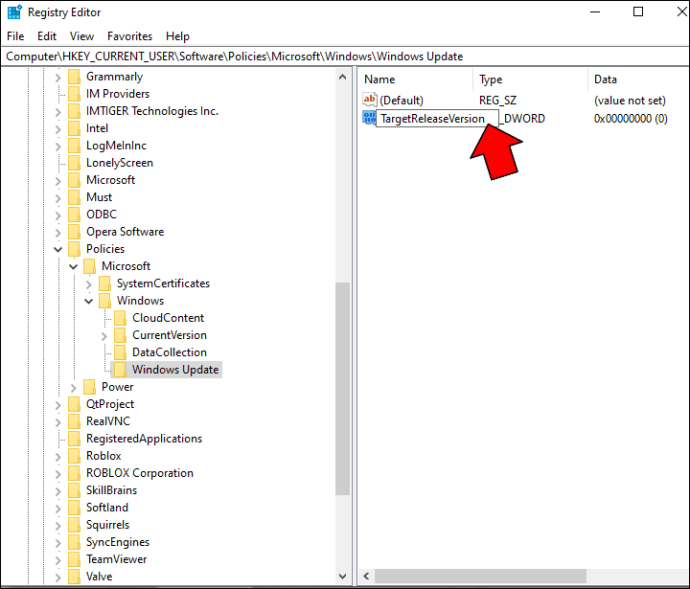Click the SystemCertificates folder icon
The height and width of the screenshot is (589, 690).
tap(105, 283)
